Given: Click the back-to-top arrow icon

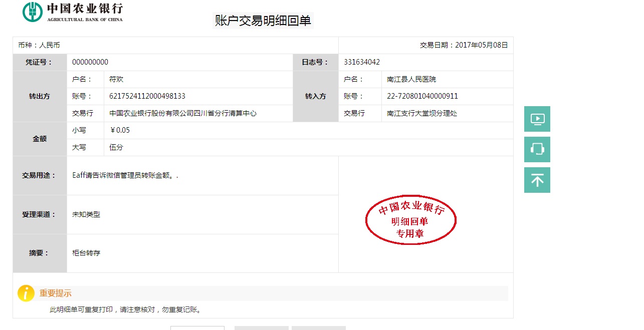Looking at the screenshot, I should [x=537, y=180].
